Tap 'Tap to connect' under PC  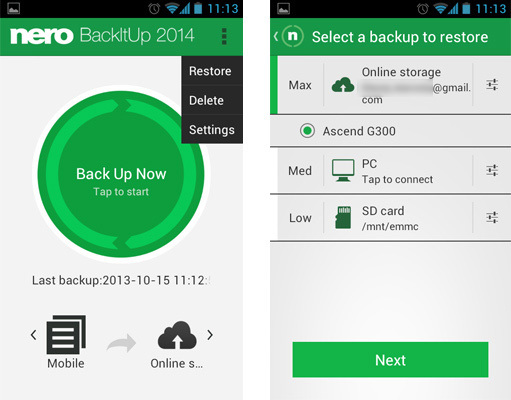pos(397,180)
